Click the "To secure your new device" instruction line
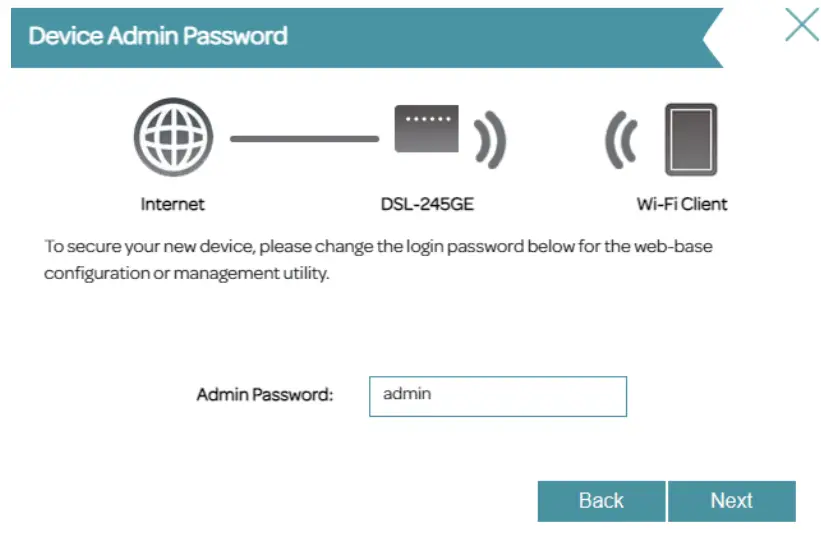Screen dimensions: 821x533 (378, 246)
